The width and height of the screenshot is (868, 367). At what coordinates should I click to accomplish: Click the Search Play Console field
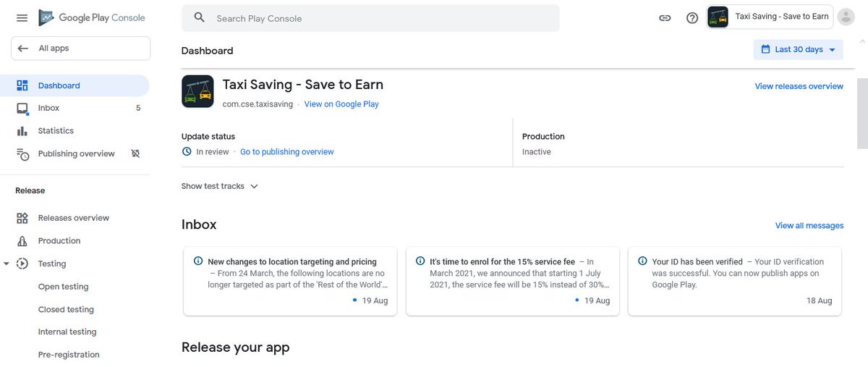tap(370, 18)
